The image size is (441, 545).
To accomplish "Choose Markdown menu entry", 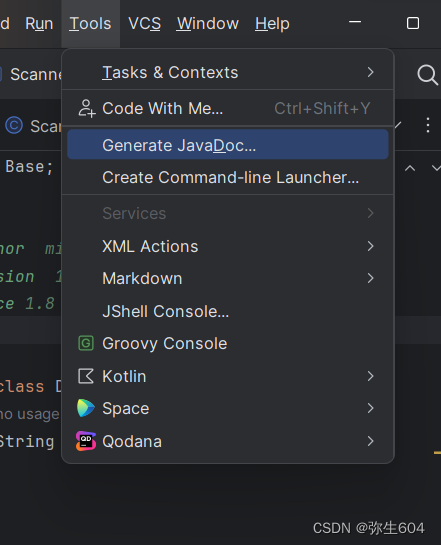I will 228,278.
